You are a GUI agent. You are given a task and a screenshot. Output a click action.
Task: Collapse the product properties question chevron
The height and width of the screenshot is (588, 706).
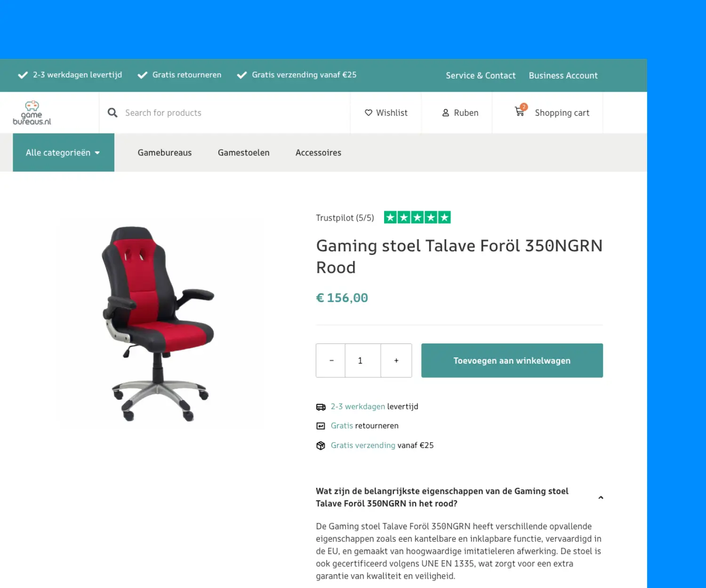(601, 498)
